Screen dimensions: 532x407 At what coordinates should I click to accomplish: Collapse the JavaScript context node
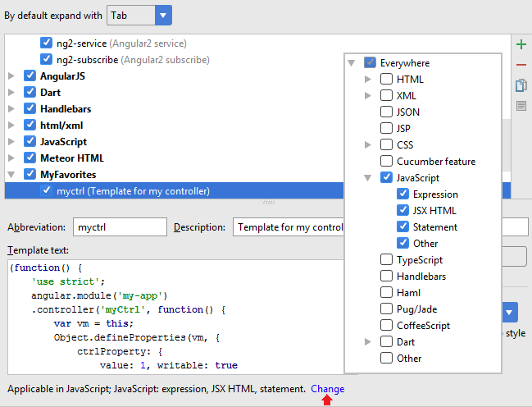tap(368, 178)
